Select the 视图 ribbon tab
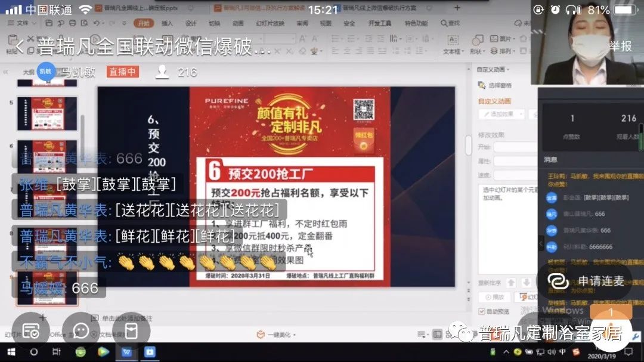This screenshot has height=362, width=644. pos(326,23)
